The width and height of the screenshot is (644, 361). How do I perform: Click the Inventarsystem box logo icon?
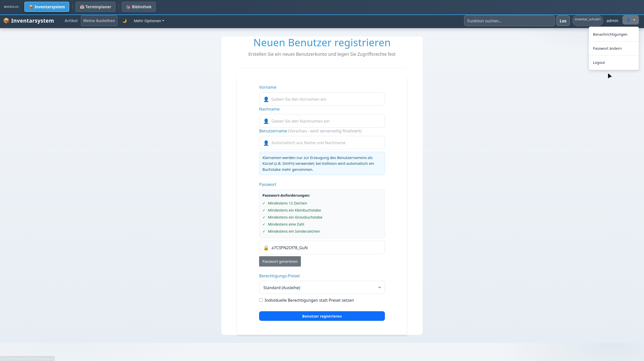click(6, 21)
